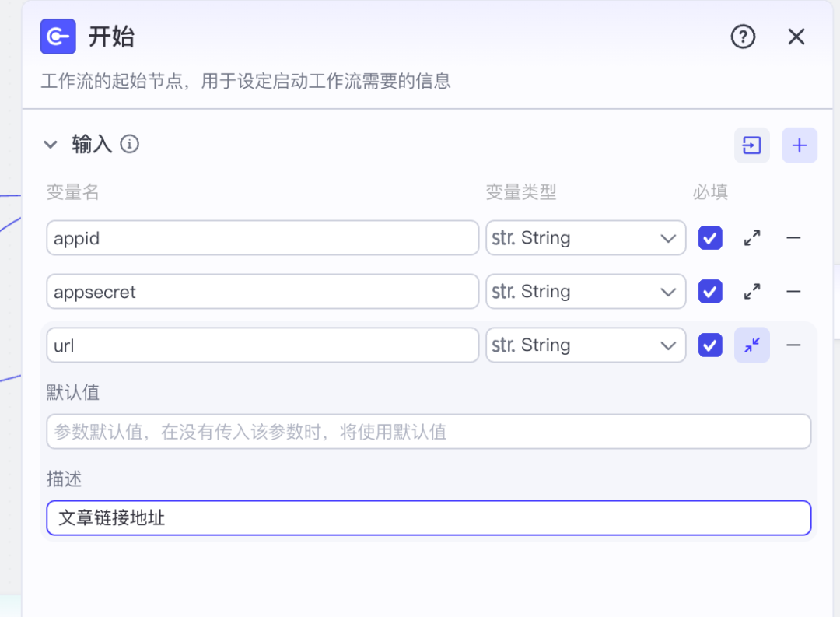Close the Start node panel

coord(796,37)
